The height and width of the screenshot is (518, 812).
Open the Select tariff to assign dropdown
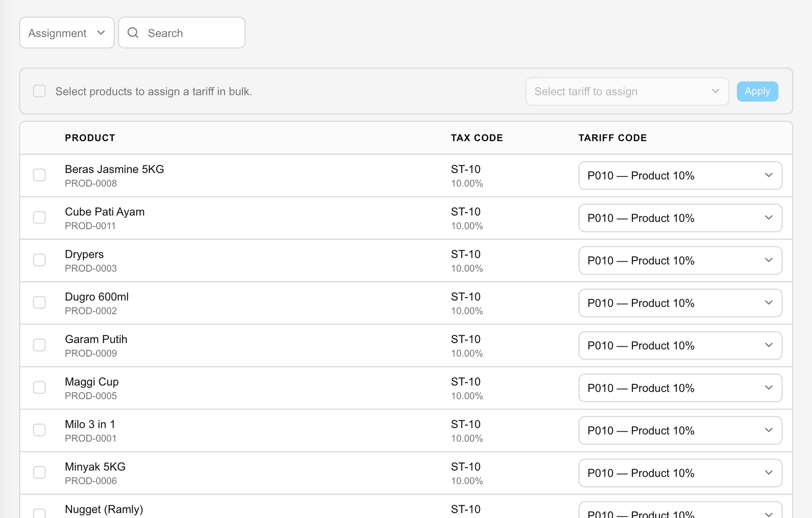[627, 91]
